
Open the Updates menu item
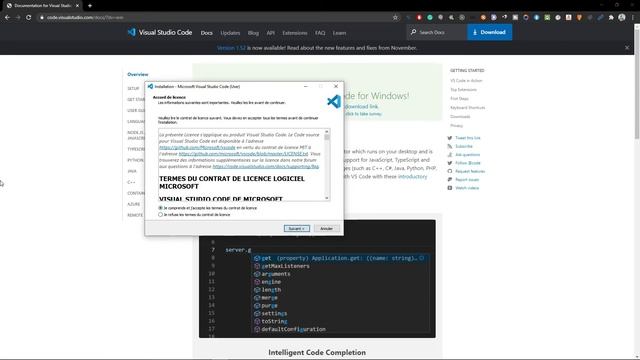[x=230, y=33]
